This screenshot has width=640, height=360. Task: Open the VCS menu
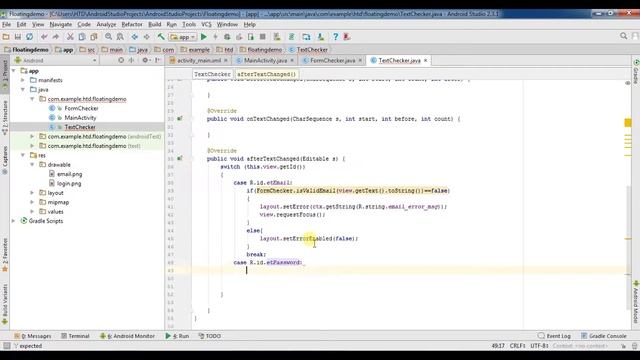click(206, 24)
